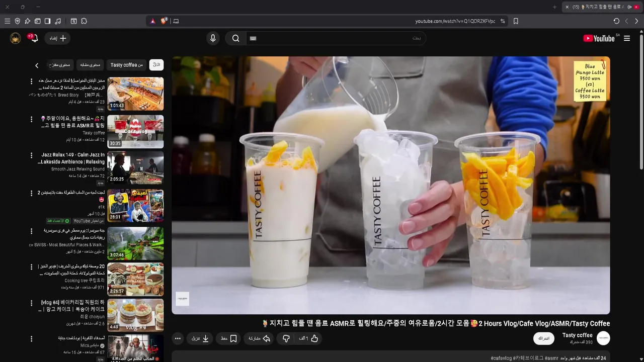
Task: Open options menu for the Cooking tree video
Action: click(x=31, y=267)
